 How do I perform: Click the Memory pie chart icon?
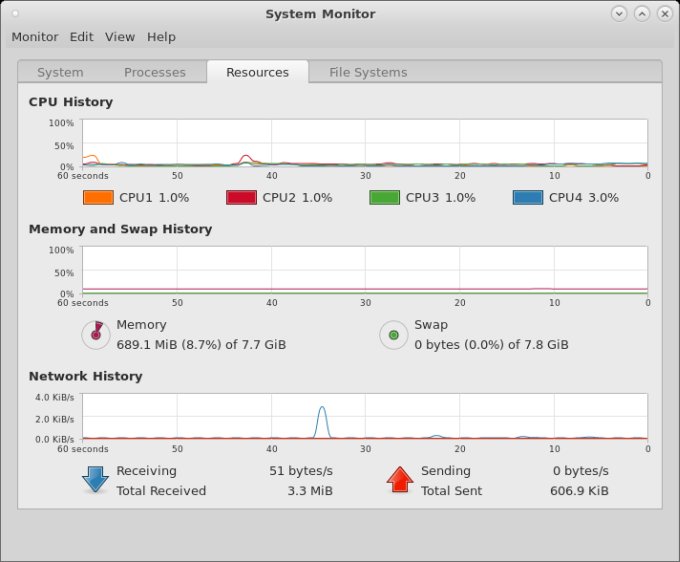[x=96, y=334]
